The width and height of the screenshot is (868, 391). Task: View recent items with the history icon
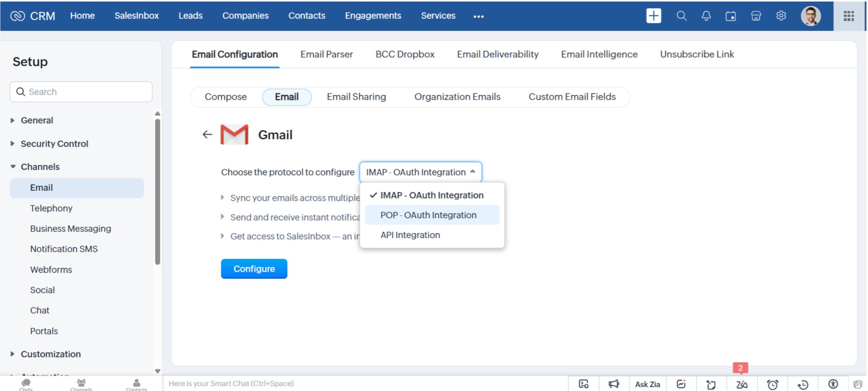pos(802,383)
